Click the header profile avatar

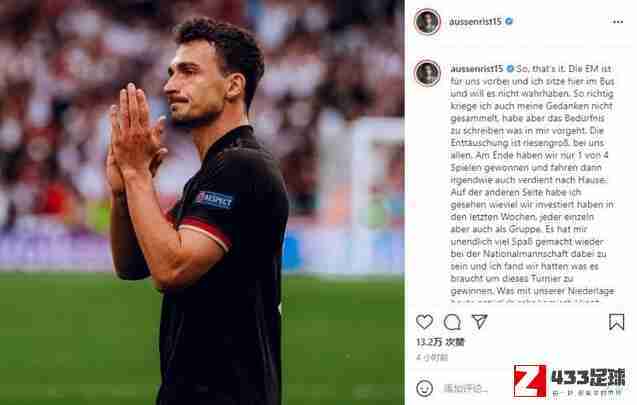[427, 21]
